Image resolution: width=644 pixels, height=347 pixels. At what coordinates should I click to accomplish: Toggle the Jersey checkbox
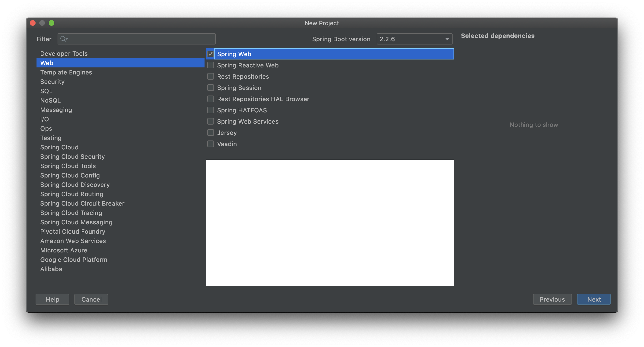click(211, 133)
